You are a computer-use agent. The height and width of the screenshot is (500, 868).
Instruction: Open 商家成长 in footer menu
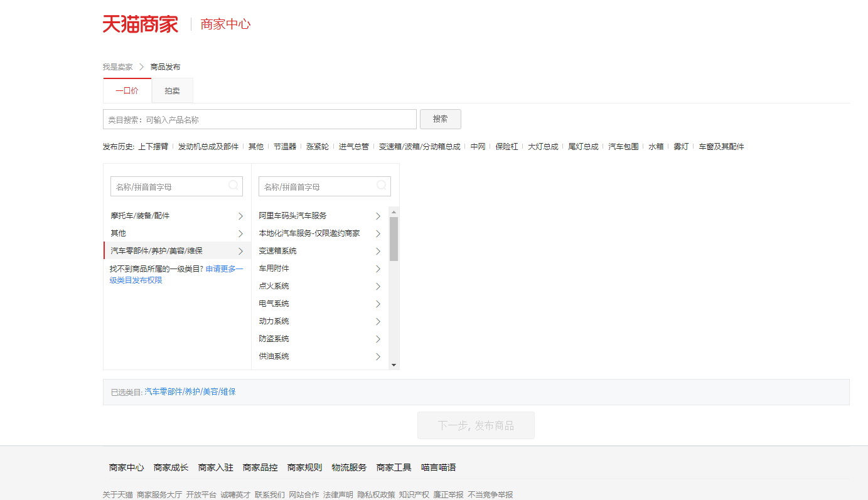click(171, 467)
